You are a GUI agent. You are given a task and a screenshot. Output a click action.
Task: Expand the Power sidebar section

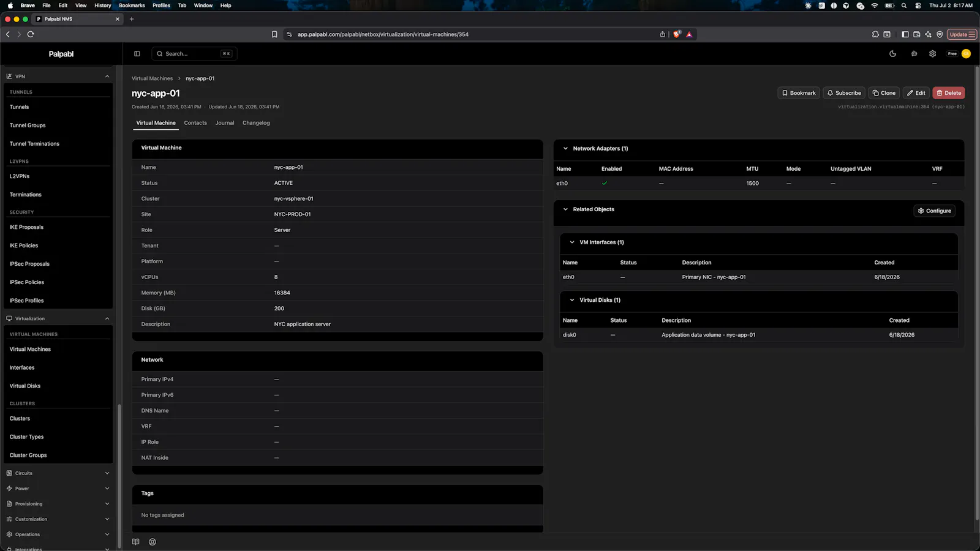(x=107, y=489)
